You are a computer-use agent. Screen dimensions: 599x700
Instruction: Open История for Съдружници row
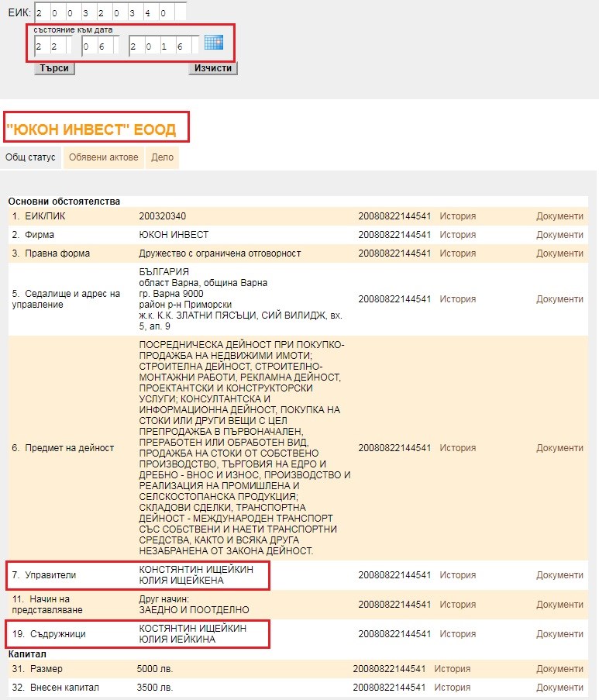coord(457,634)
